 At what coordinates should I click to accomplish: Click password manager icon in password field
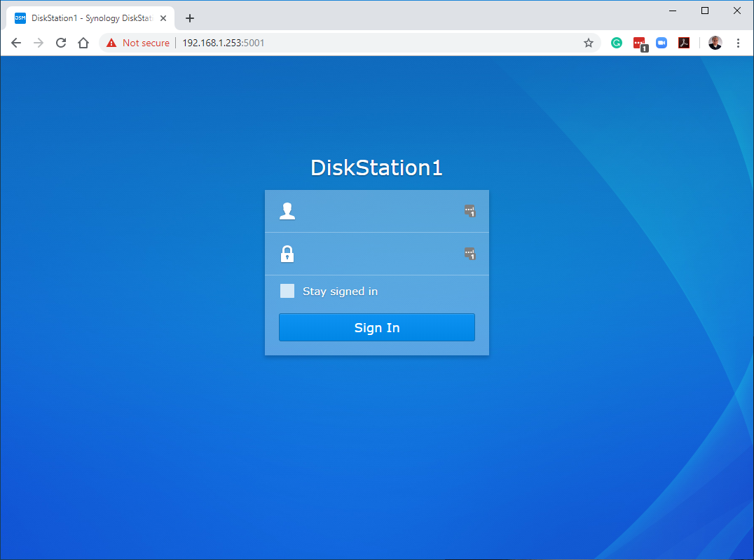point(469,254)
